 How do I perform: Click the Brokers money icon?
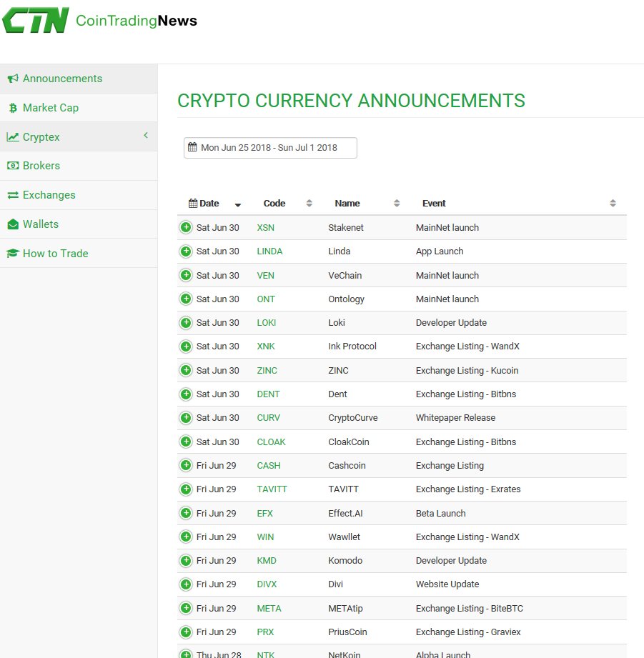(x=13, y=165)
